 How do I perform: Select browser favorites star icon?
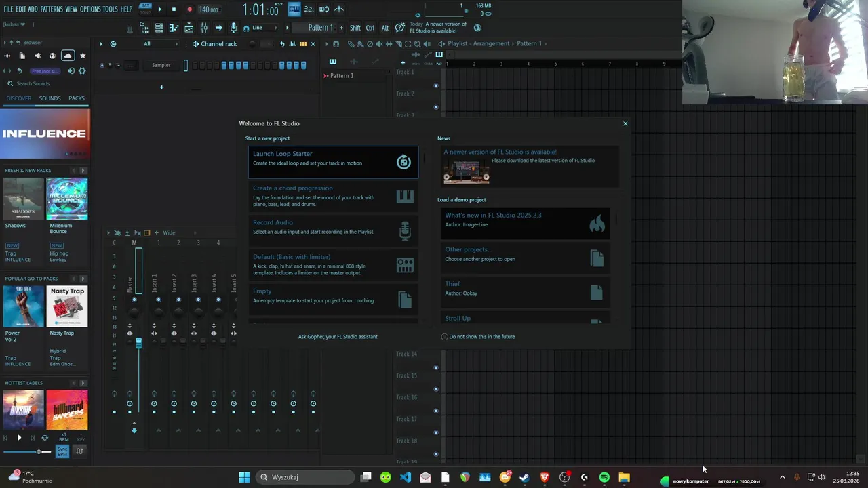click(x=83, y=56)
